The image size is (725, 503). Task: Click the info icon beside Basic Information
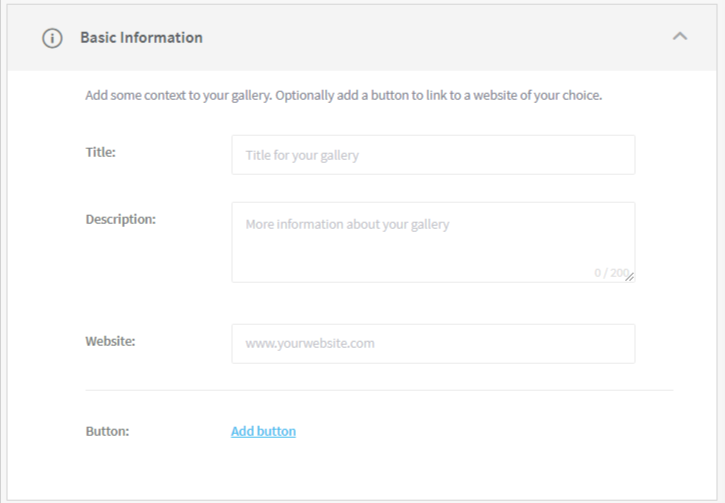50,38
